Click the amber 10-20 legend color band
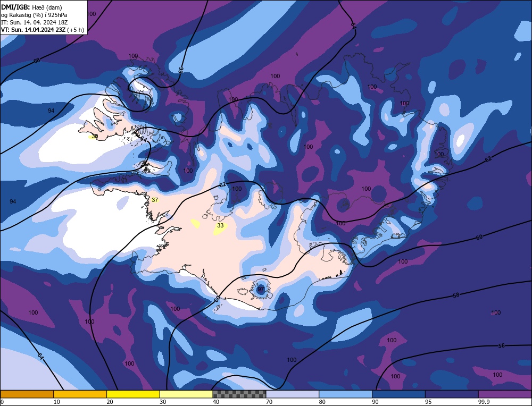This screenshot has height=406, width=532. tap(80, 394)
